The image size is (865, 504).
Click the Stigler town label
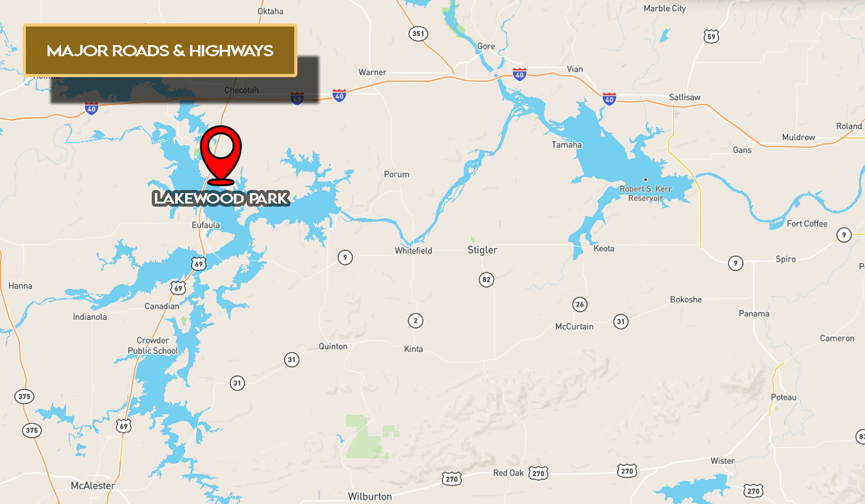[482, 250]
